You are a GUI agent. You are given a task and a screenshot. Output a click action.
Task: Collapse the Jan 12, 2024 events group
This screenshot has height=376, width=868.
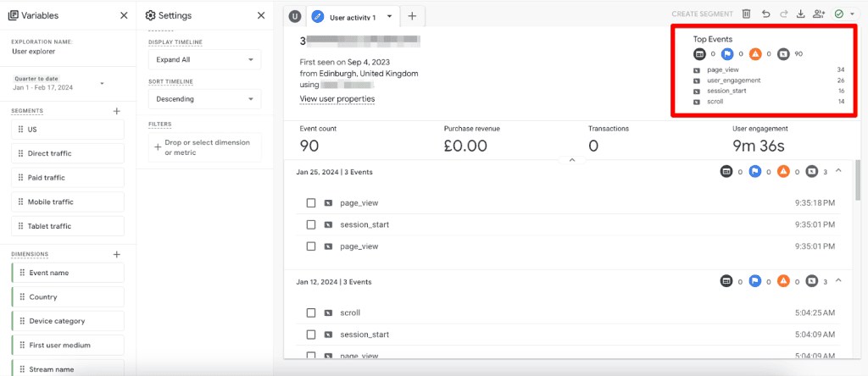838,281
